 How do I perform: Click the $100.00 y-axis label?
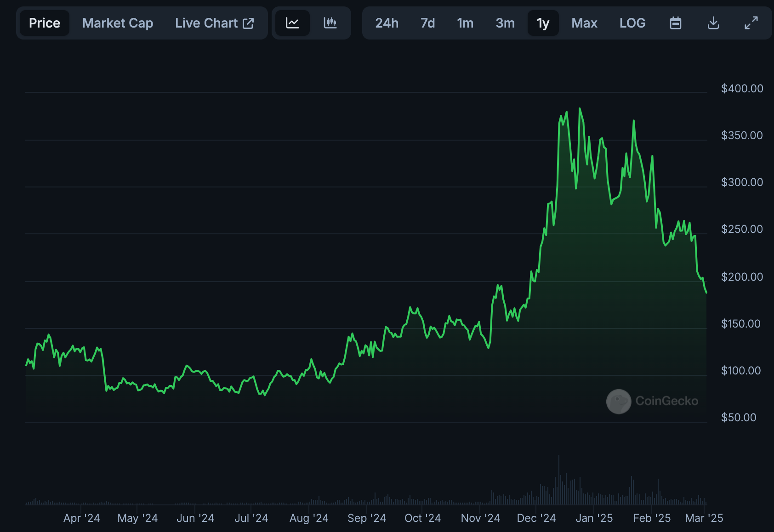pos(740,371)
